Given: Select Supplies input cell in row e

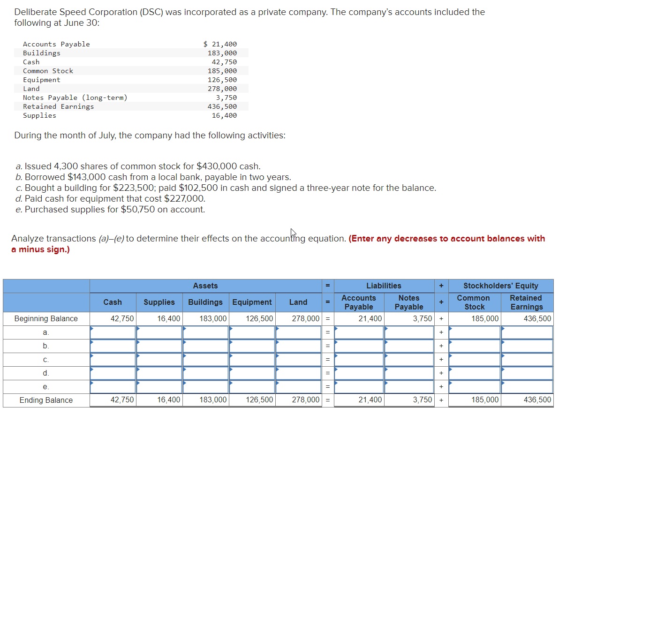Looking at the screenshot, I should [x=159, y=387].
